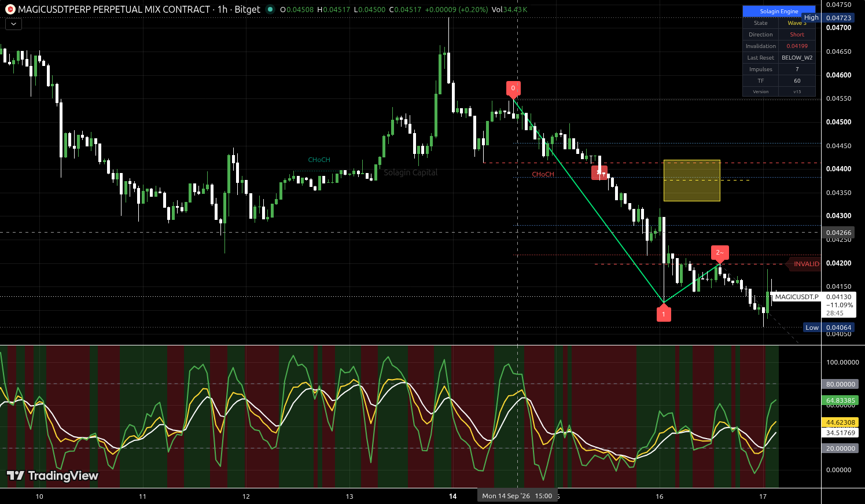
Task: Select the wave marker labeled 0
Action: [x=513, y=89]
